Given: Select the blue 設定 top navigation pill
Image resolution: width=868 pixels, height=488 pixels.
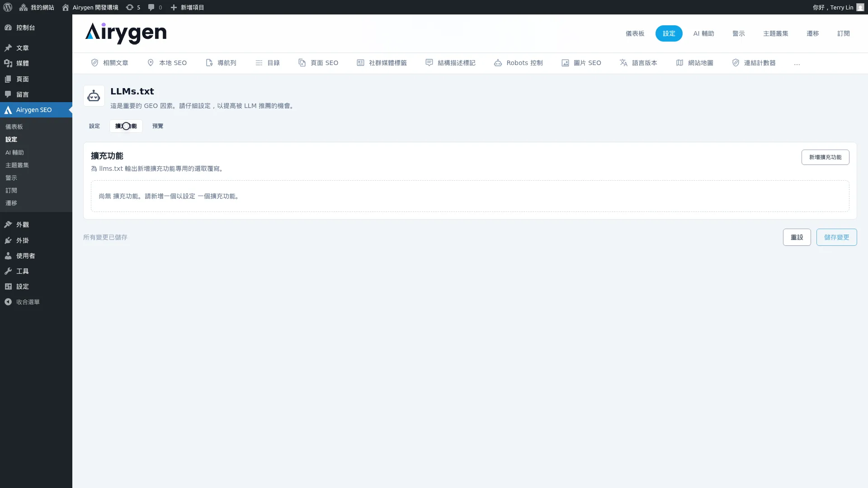Looking at the screenshot, I should [669, 33].
